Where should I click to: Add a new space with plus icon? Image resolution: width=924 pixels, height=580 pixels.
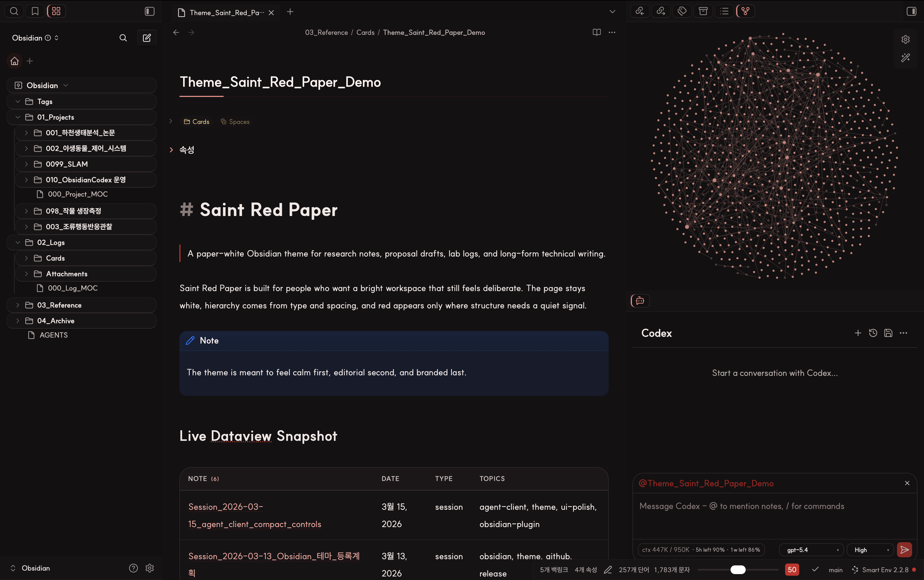pyautogui.click(x=29, y=61)
